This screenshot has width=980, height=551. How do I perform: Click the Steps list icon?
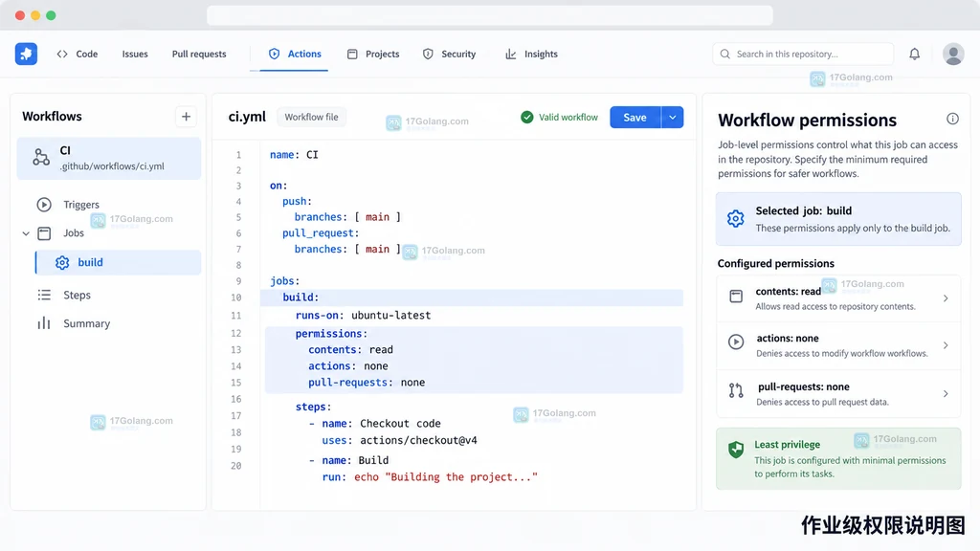(44, 295)
